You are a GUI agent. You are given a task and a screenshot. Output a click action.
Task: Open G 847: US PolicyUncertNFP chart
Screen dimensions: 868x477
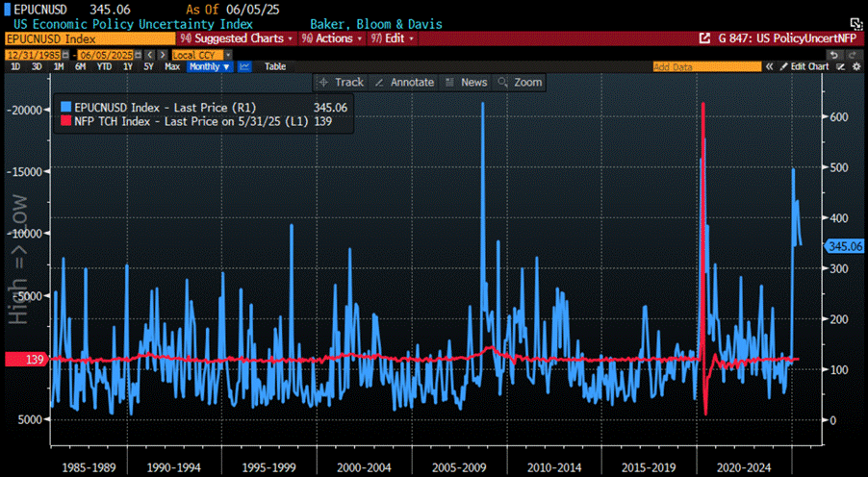(787, 38)
